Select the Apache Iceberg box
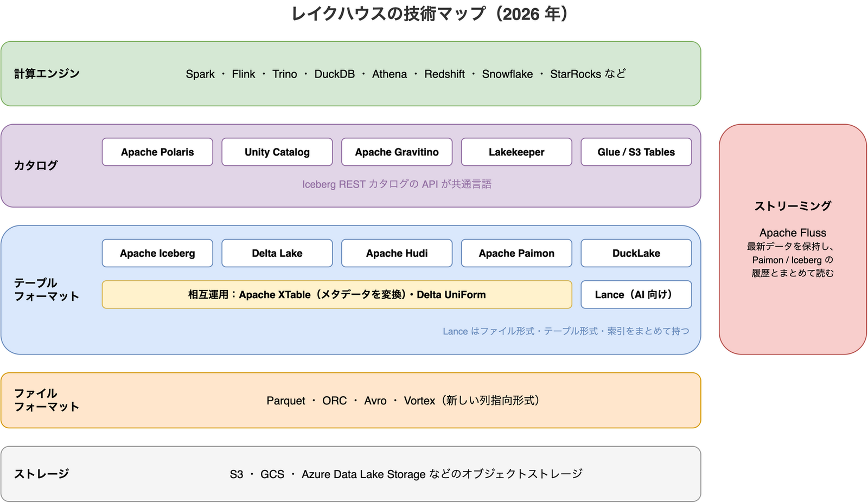Screen dimensions: 868x503 click(157, 253)
